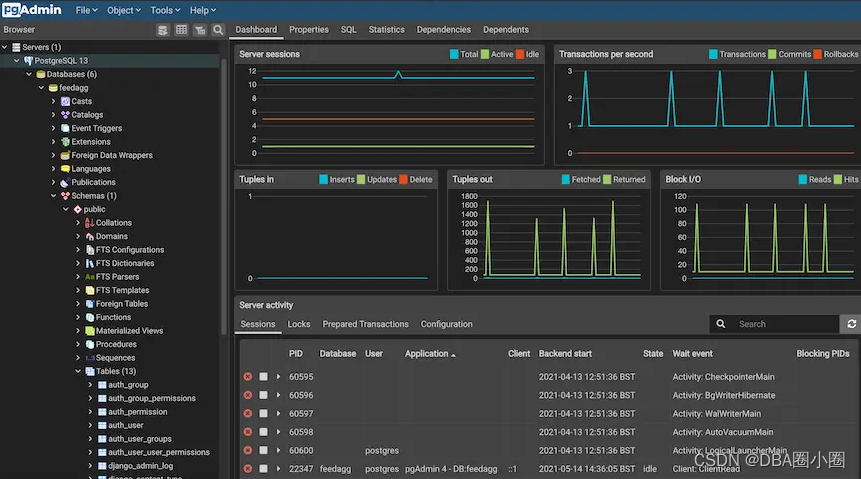Switch to the SQL tab
Image resolution: width=861 pixels, height=479 pixels.
tap(349, 30)
